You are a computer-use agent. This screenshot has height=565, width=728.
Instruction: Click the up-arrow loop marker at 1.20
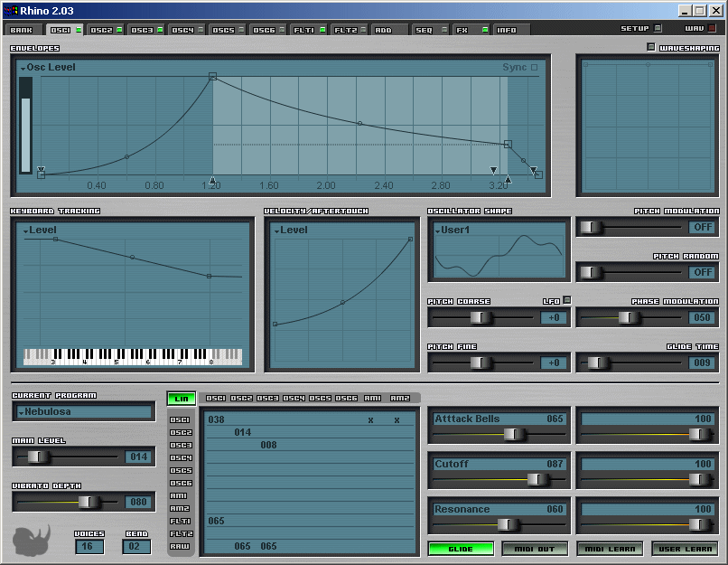(212, 179)
